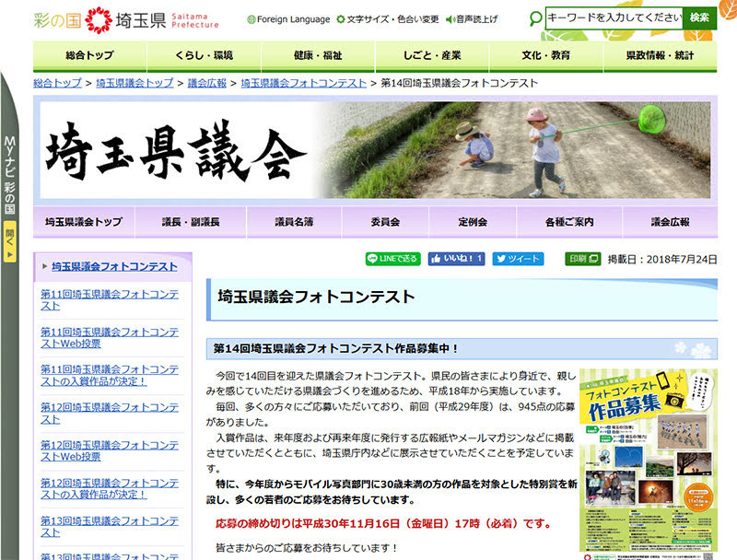This screenshot has height=560, width=737.
Task: Open the 議員名簿 assembly menu item
Action: (x=294, y=222)
